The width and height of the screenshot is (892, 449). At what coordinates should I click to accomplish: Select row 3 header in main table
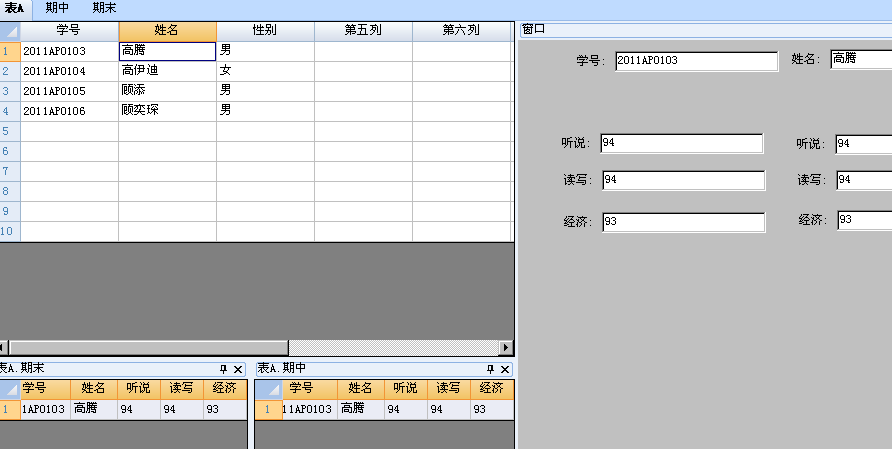(6, 91)
